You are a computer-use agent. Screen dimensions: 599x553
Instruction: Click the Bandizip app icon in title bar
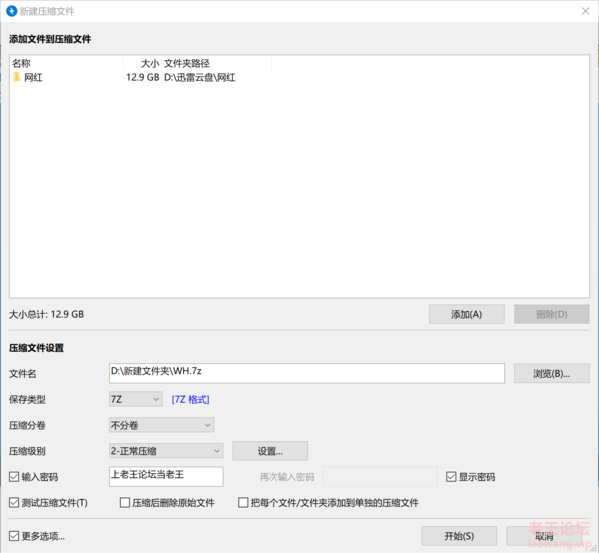click(x=12, y=11)
